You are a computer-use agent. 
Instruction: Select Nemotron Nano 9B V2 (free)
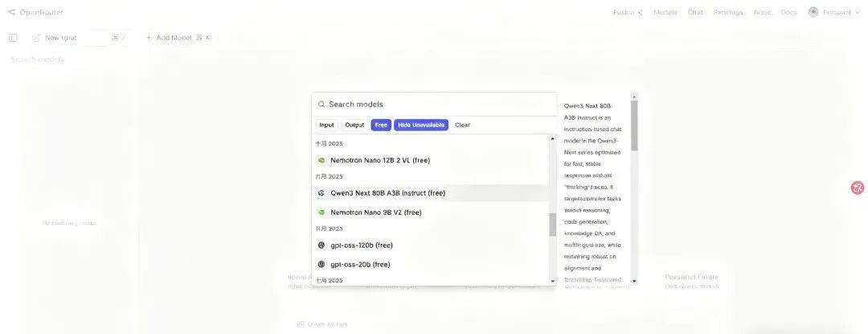coord(431,212)
